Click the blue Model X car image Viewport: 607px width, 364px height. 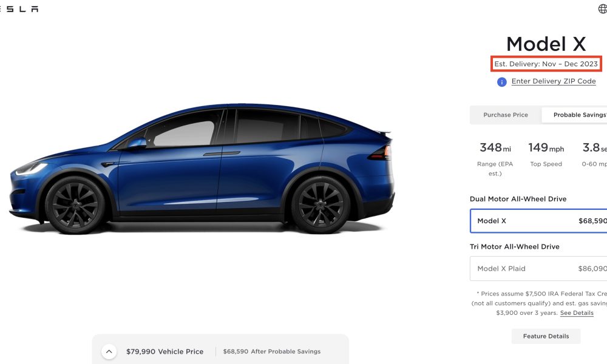(x=202, y=168)
